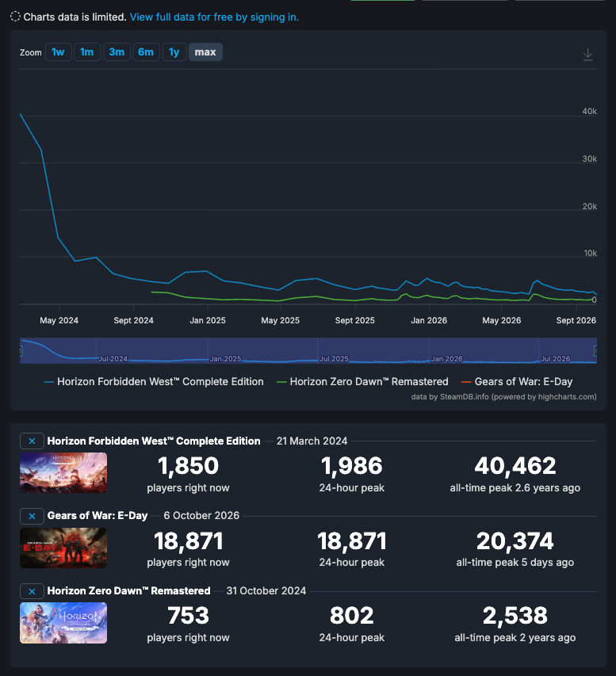Toggle Gears of War: E-Day legend series

[x=517, y=381]
